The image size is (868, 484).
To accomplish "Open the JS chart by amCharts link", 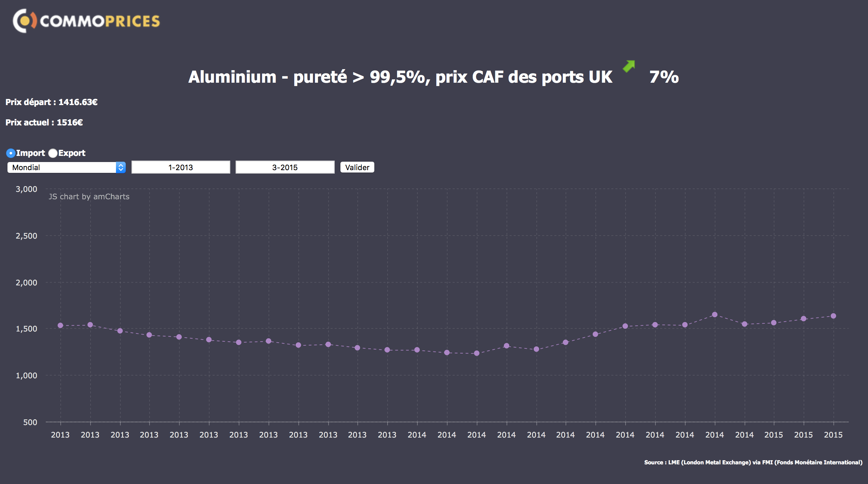I will click(x=89, y=197).
